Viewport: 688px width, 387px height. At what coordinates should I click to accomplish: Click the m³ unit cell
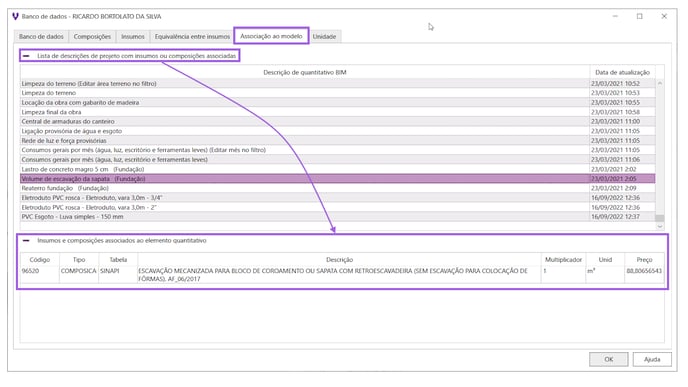click(x=605, y=275)
